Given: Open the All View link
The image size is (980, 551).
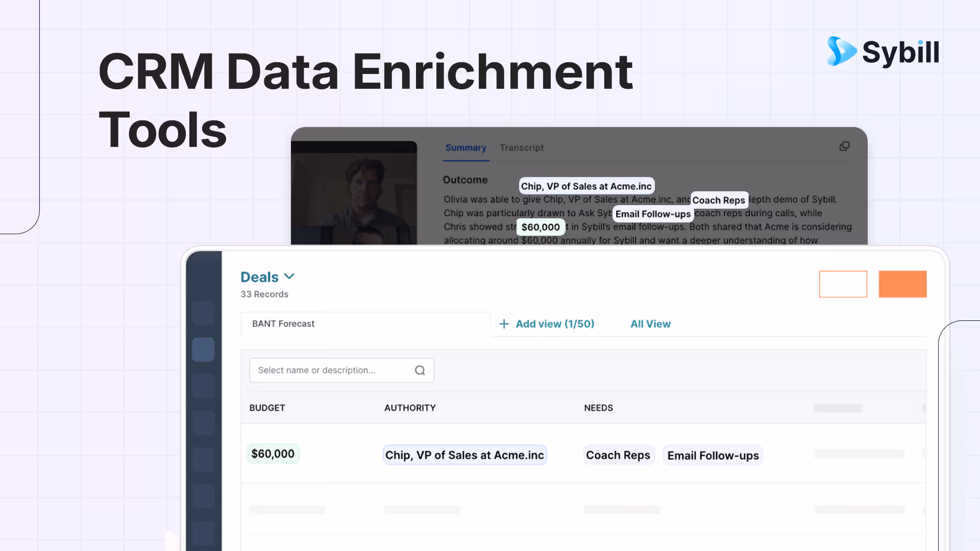Looking at the screenshot, I should point(650,324).
